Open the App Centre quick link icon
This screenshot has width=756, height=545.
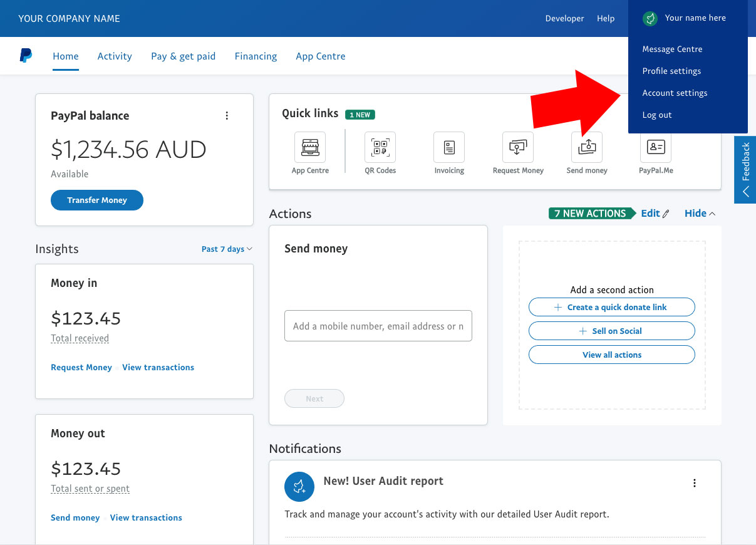point(310,147)
